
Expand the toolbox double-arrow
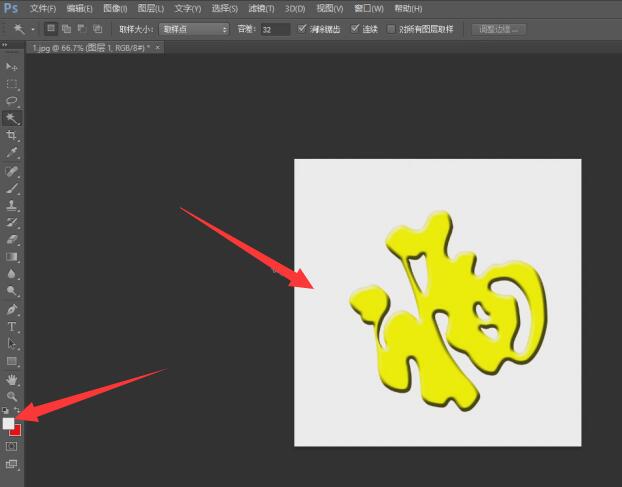pyautogui.click(x=5, y=45)
